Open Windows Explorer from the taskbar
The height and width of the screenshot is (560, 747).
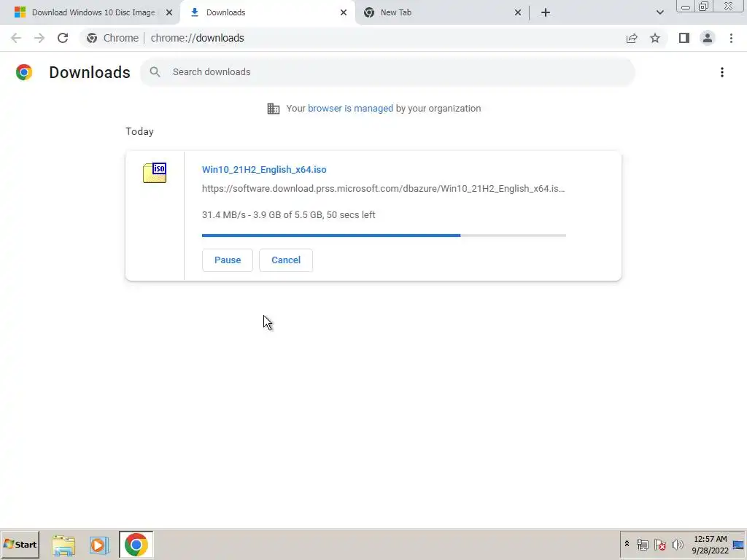click(64, 545)
